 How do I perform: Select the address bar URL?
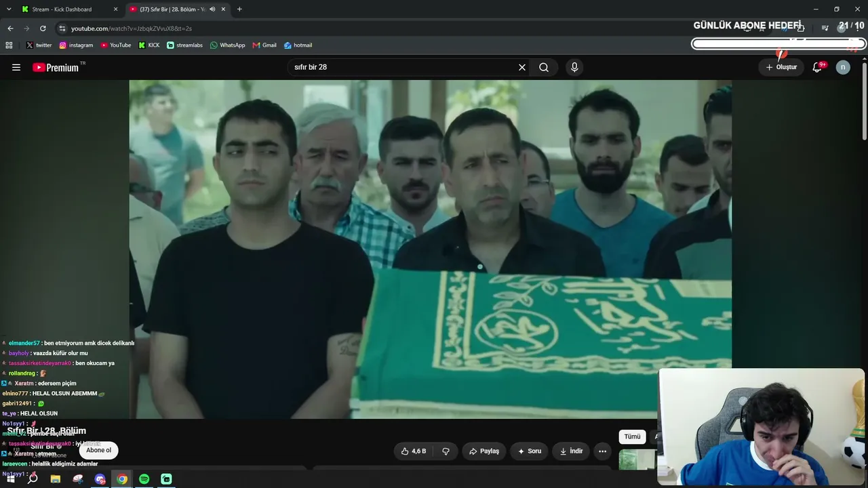[132, 28]
